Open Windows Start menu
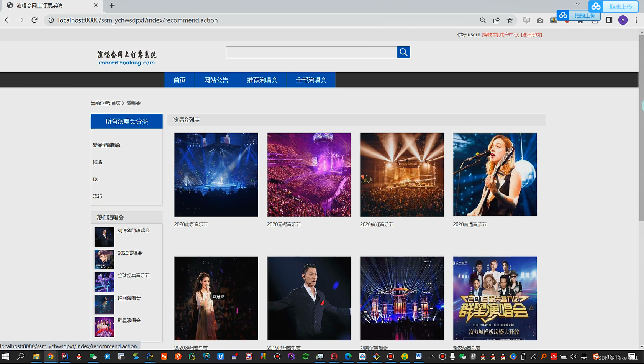The height and width of the screenshot is (364, 644). [x=5, y=356]
